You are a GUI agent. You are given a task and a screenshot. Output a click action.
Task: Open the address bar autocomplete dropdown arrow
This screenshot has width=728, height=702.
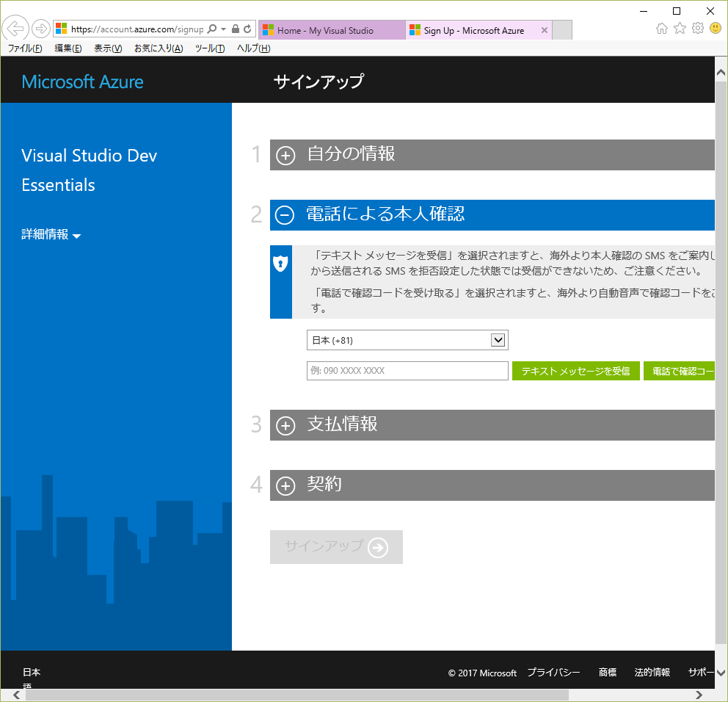click(223, 29)
